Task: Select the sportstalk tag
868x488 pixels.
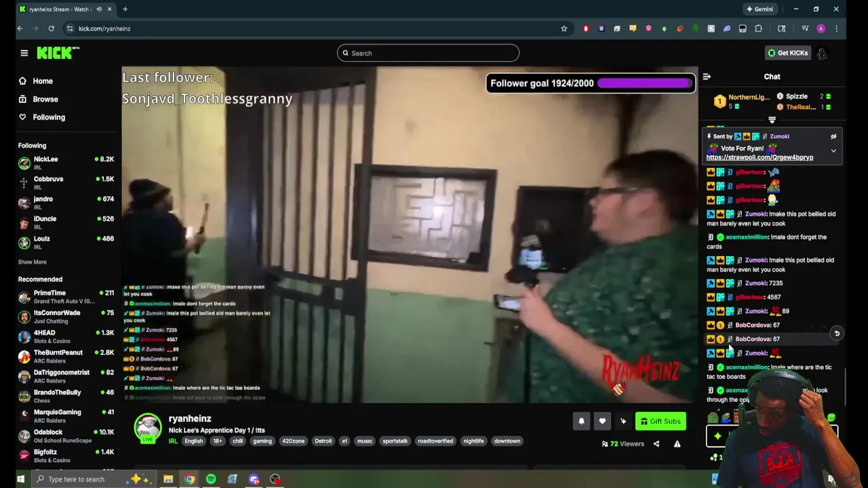Action: 395,441
